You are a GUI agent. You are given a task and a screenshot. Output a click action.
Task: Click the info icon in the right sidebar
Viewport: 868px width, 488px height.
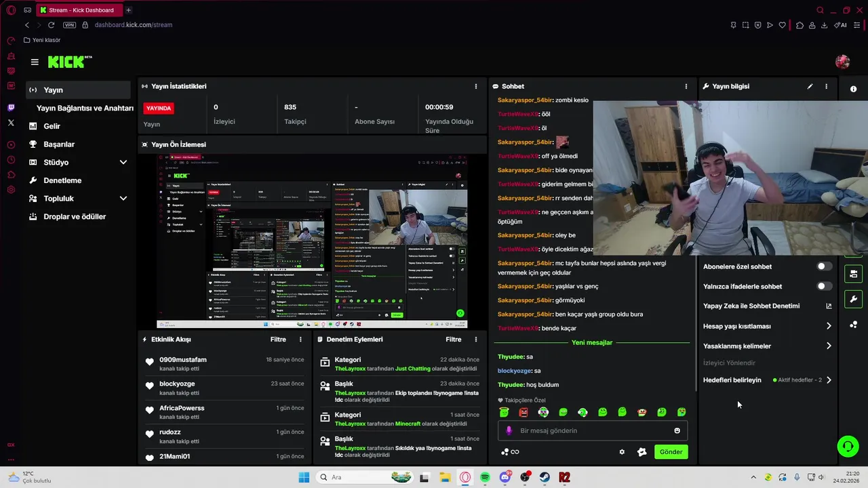pyautogui.click(x=853, y=89)
